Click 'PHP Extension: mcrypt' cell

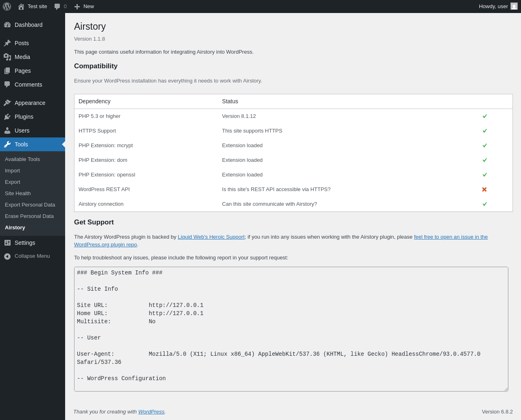tap(105, 146)
